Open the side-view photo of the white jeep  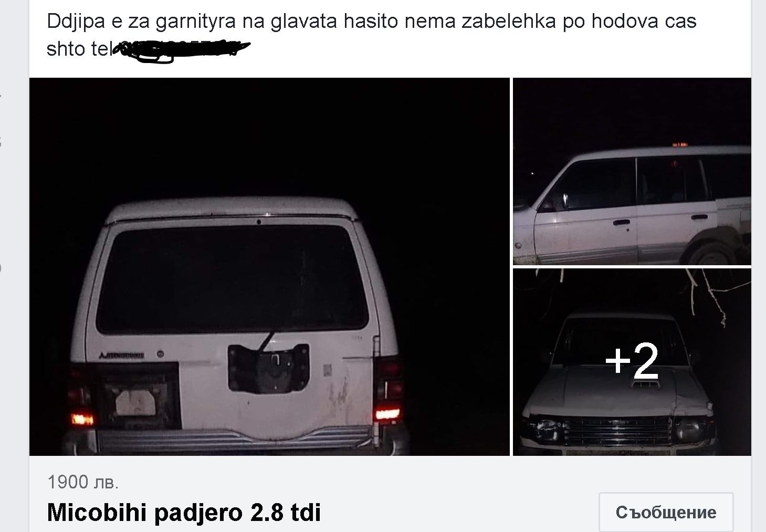pos(632,171)
